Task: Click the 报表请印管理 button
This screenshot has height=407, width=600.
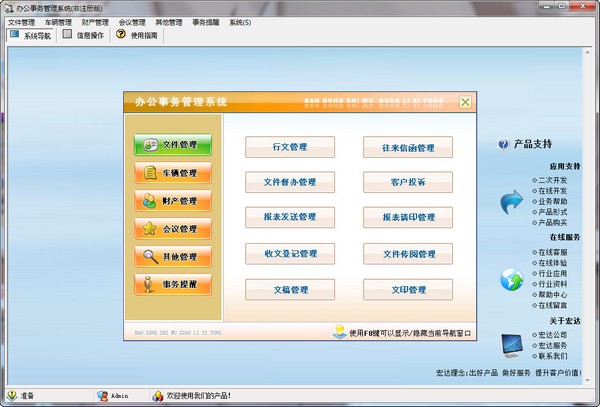Action: pyautogui.click(x=408, y=217)
